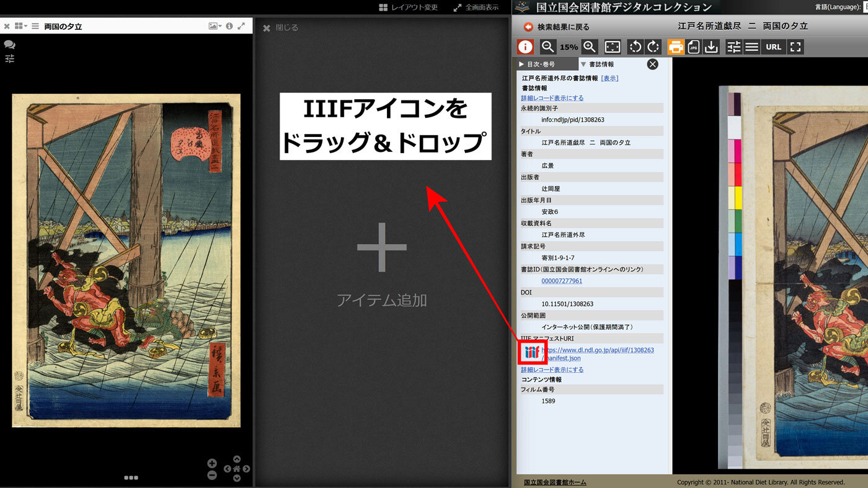Pan Mirador image up
This screenshot has height=488, width=868.
pos(236,459)
